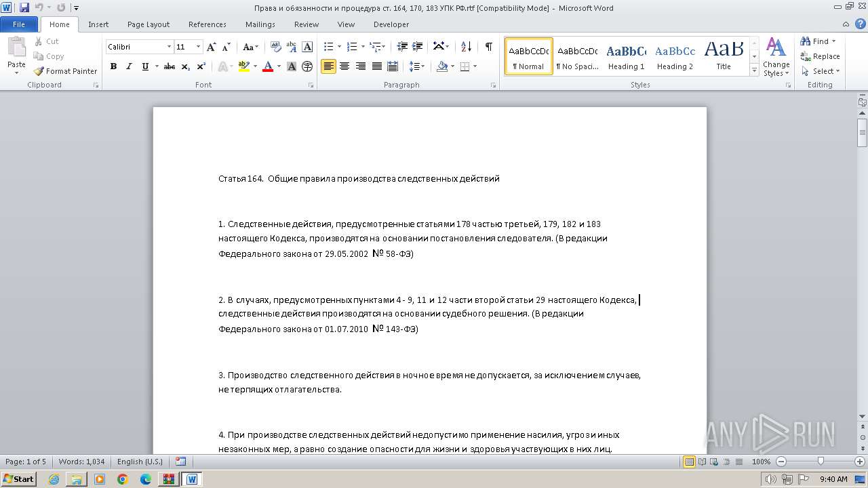Screen dimensions: 868x488
Task: Click vertical scrollbar down arrow
Action: click(863, 415)
